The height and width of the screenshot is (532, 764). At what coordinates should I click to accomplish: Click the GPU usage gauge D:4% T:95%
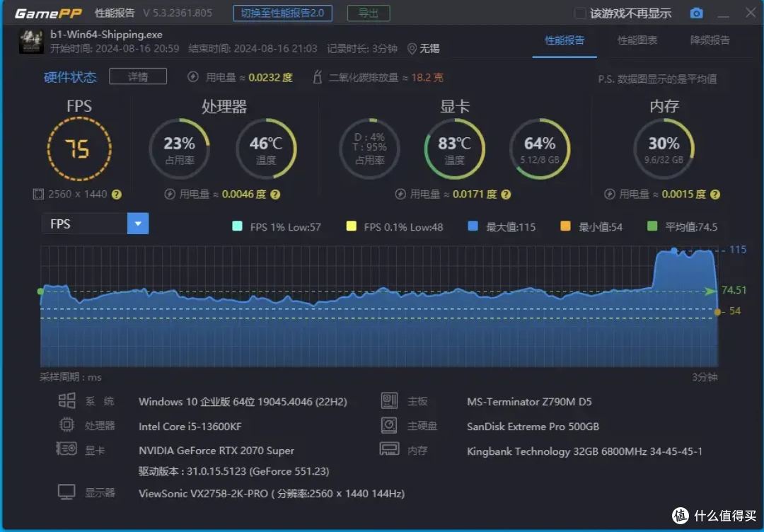(369, 149)
